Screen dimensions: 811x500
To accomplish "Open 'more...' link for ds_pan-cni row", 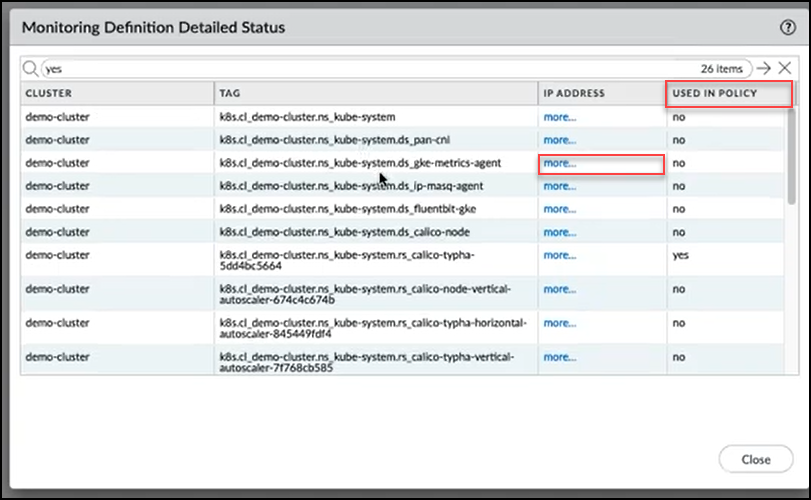I will click(x=559, y=140).
